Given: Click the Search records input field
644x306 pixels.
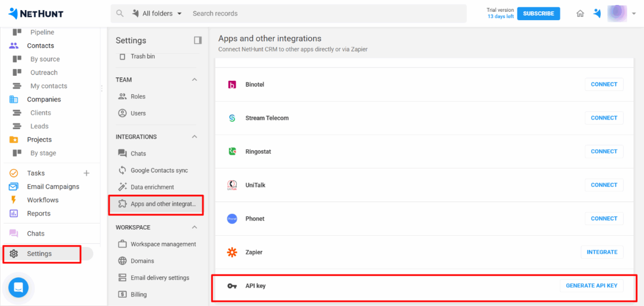Looking at the screenshot, I should pos(325,13).
